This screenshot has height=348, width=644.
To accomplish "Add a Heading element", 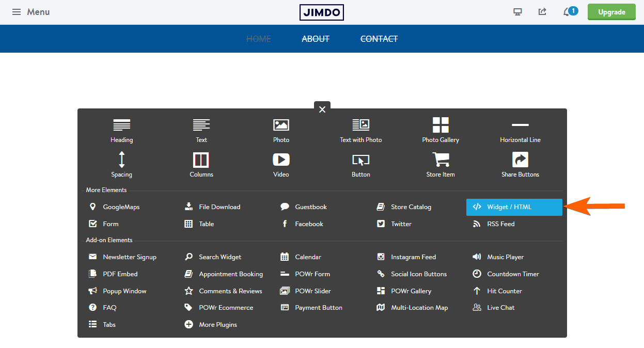I will tap(122, 131).
